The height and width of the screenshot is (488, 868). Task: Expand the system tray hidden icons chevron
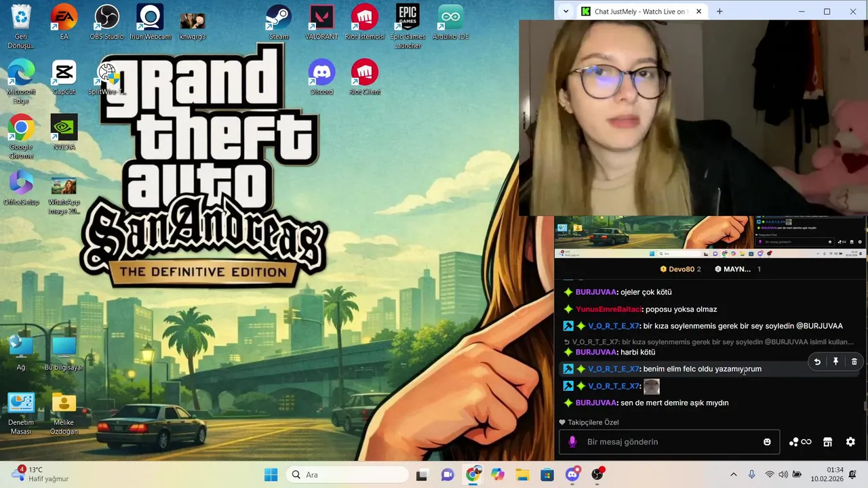click(733, 474)
